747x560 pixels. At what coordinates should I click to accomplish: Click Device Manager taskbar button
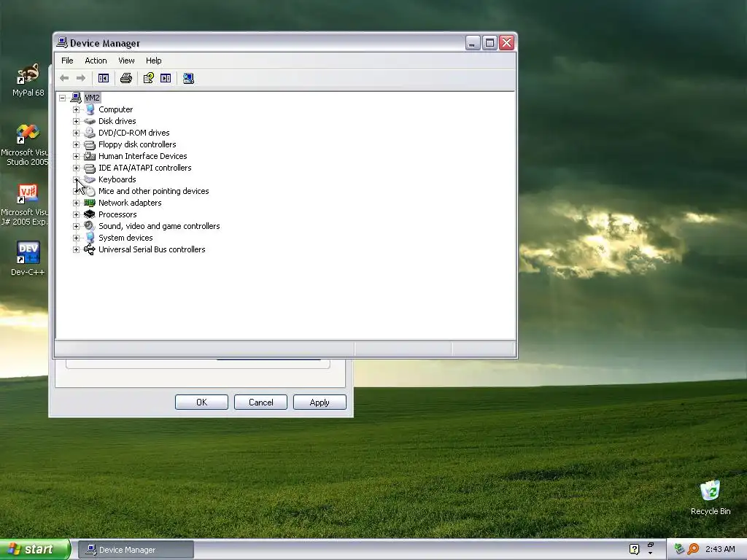[136, 550]
